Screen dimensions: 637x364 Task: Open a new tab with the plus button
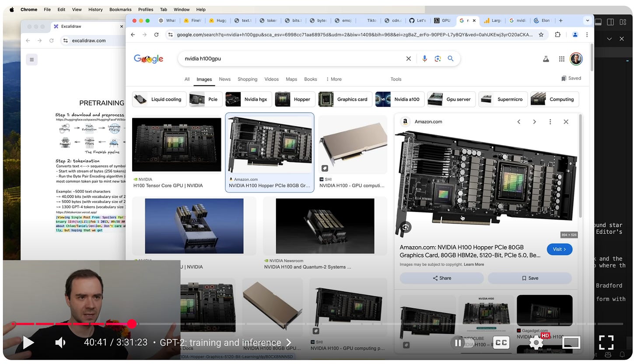tap(561, 21)
